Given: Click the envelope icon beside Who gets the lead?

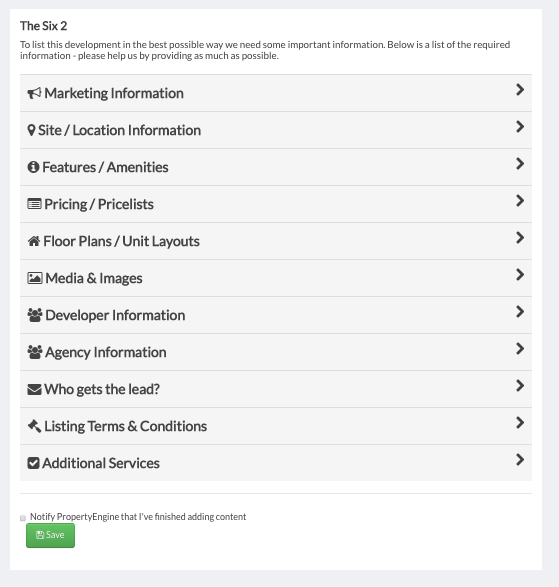Looking at the screenshot, I should [x=34, y=389].
